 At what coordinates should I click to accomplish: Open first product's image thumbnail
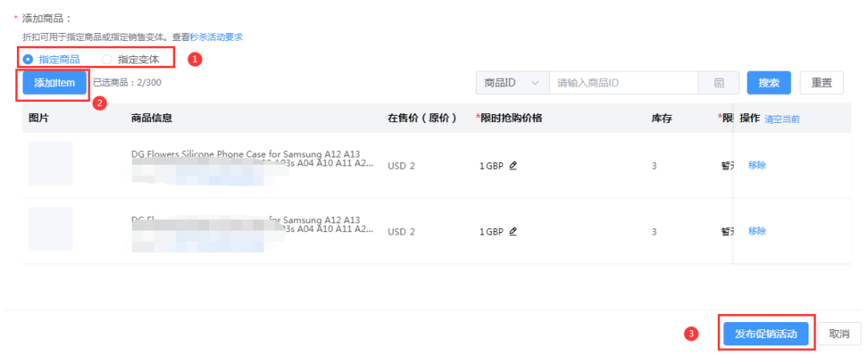pyautogui.click(x=51, y=163)
